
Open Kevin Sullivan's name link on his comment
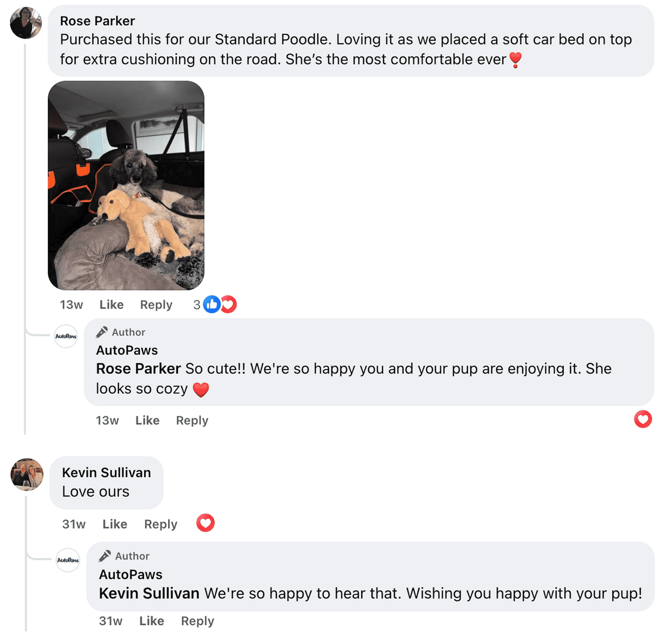[x=106, y=473]
